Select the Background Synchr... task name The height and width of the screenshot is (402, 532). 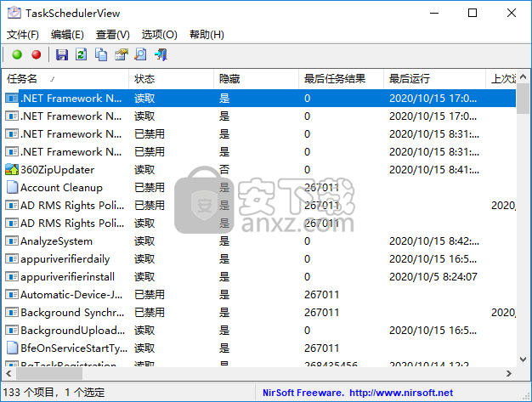click(x=72, y=313)
